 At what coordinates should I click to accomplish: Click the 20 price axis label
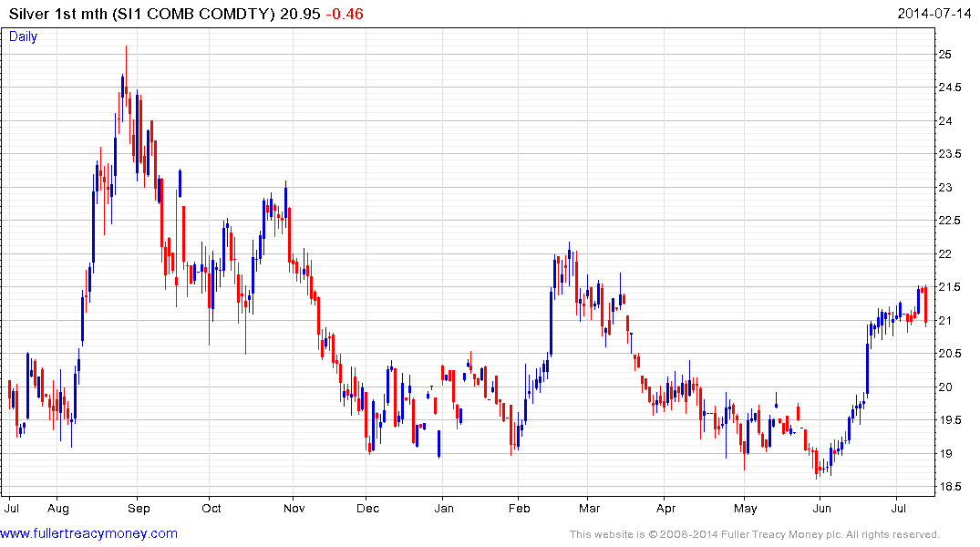pyautogui.click(x=945, y=387)
